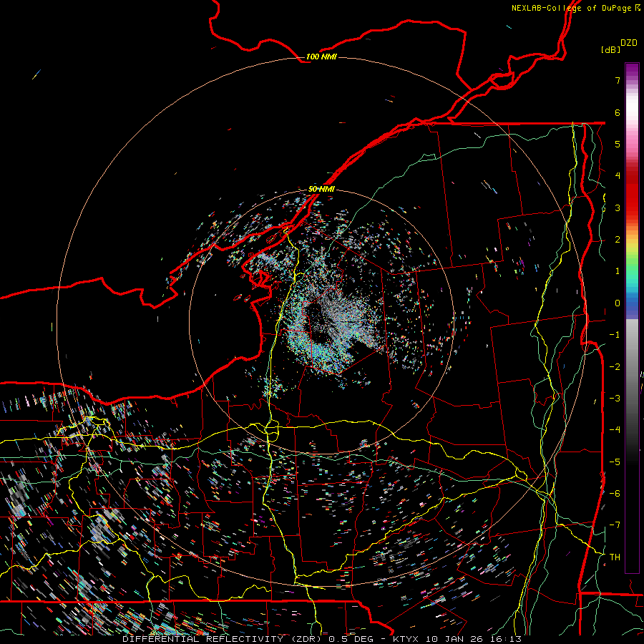Click the "10 JAN 26" date in caption
The image size is (644, 644).
tap(454, 639)
